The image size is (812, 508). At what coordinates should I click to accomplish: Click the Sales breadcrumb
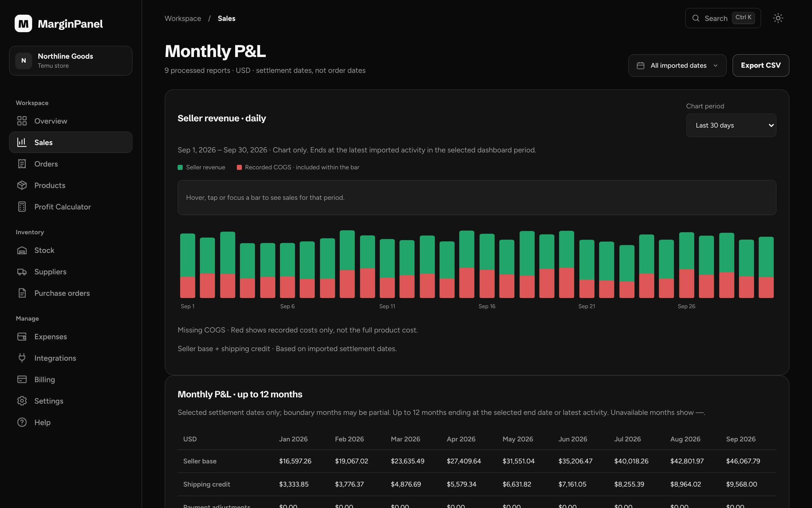(226, 18)
